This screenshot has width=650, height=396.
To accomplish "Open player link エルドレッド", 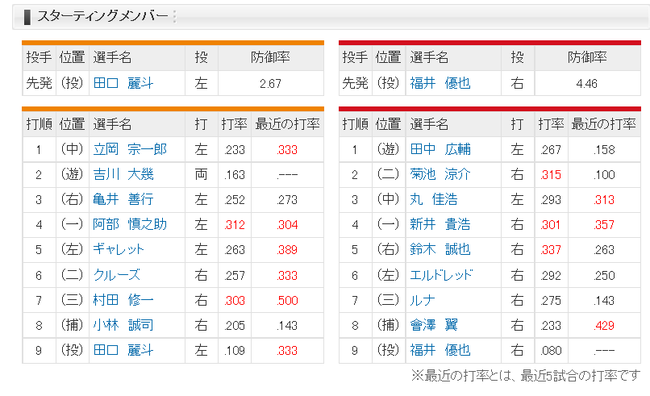I will pyautogui.click(x=441, y=275).
